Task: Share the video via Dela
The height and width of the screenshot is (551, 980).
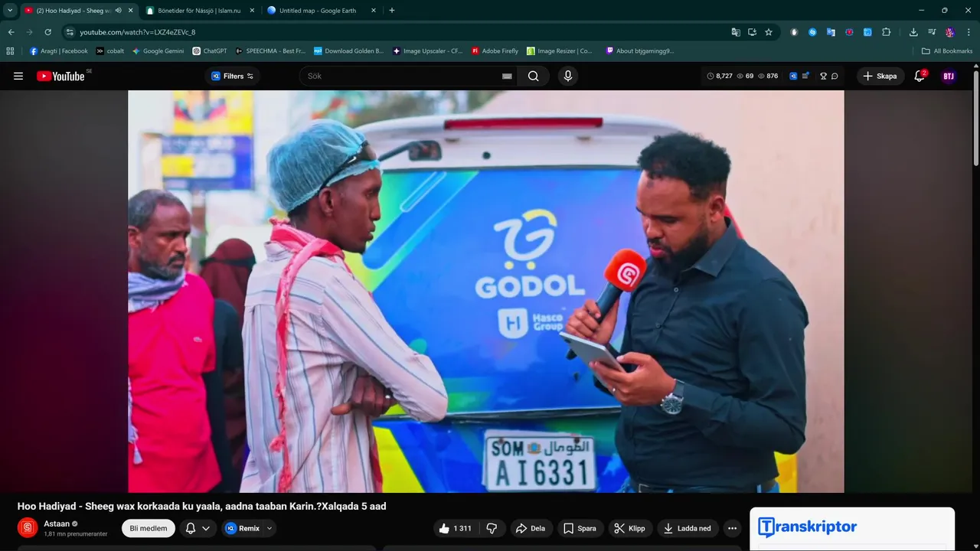Action: point(531,528)
